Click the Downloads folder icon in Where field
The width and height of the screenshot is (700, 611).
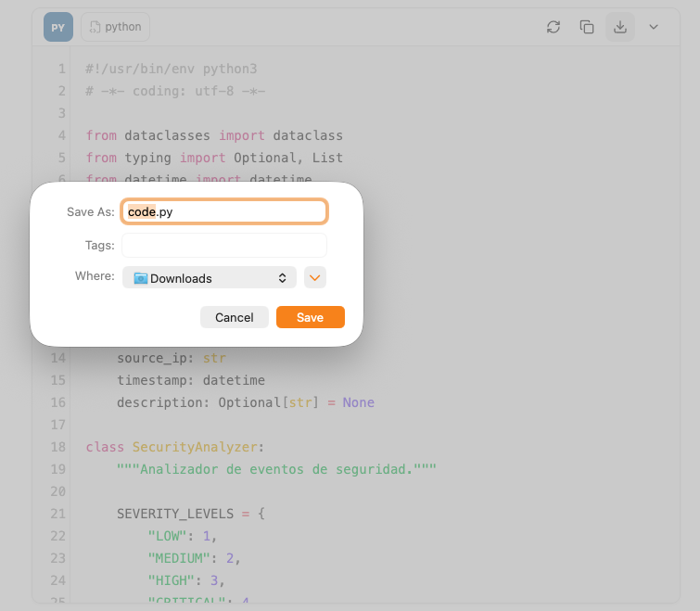click(x=141, y=278)
